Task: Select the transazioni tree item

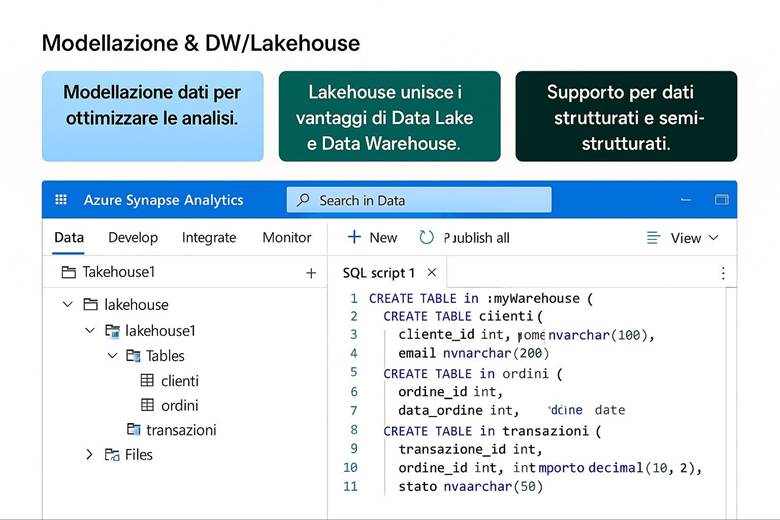Action: tap(181, 430)
